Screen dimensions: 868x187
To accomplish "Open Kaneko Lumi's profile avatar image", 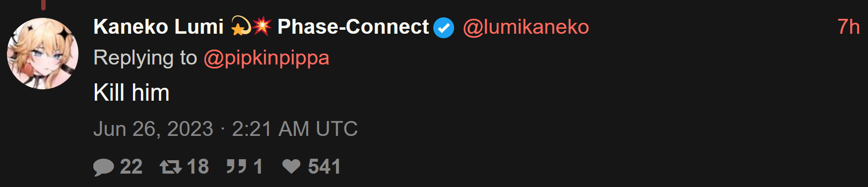I will pos(43,54).
